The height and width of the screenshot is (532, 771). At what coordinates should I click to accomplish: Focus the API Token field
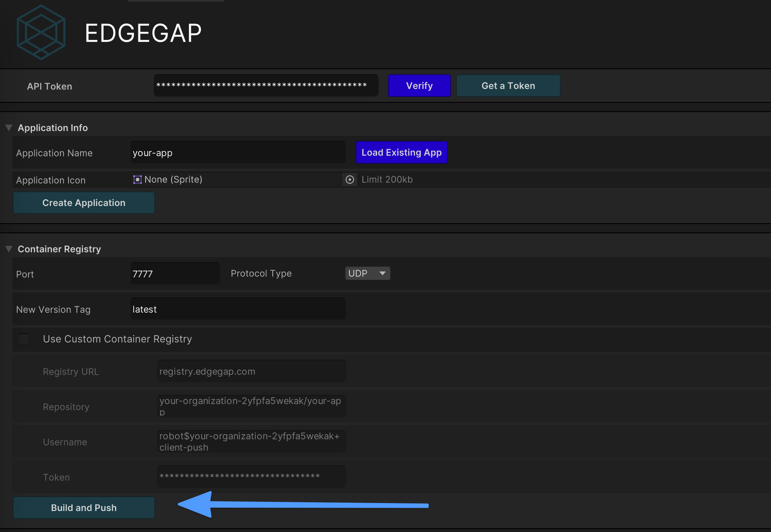[x=266, y=86]
